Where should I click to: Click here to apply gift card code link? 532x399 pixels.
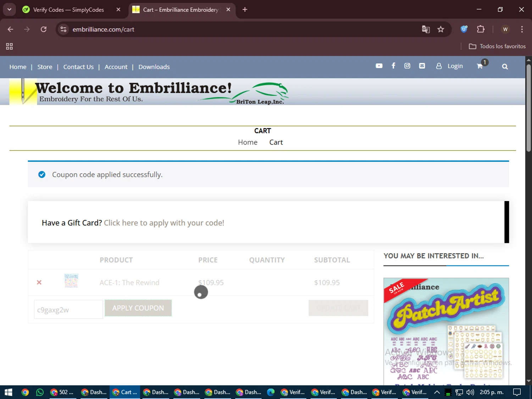pyautogui.click(x=164, y=223)
